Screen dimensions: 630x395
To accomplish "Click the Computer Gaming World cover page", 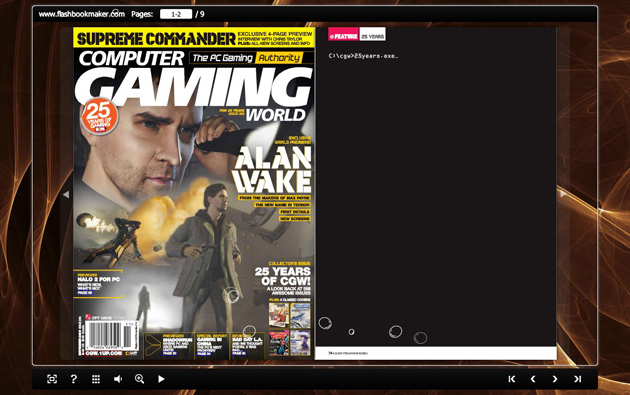I will coord(194,193).
